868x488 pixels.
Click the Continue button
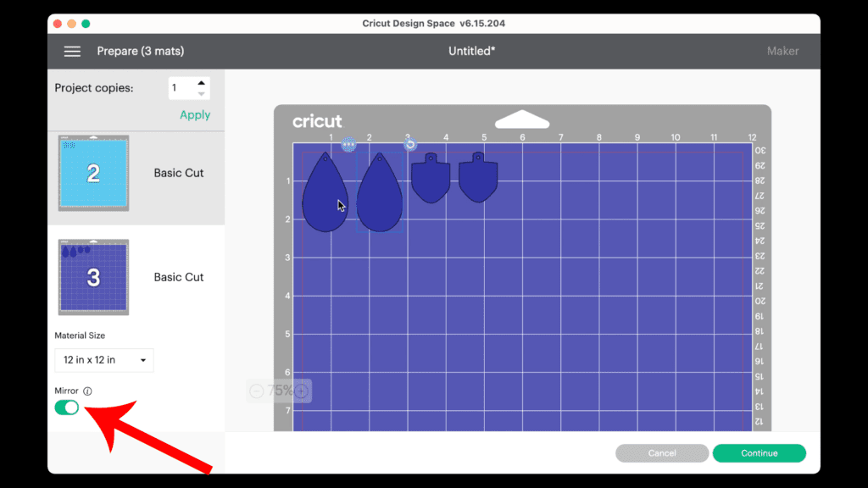coord(759,453)
